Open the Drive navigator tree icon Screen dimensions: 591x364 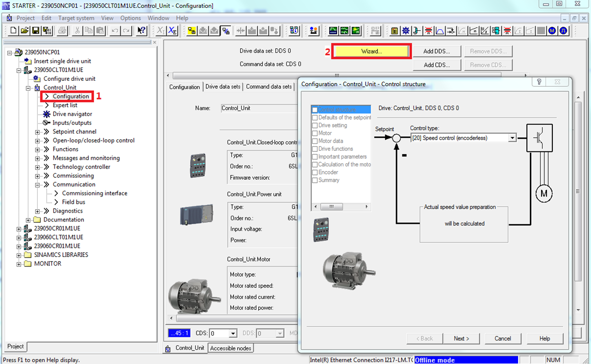[x=47, y=114]
